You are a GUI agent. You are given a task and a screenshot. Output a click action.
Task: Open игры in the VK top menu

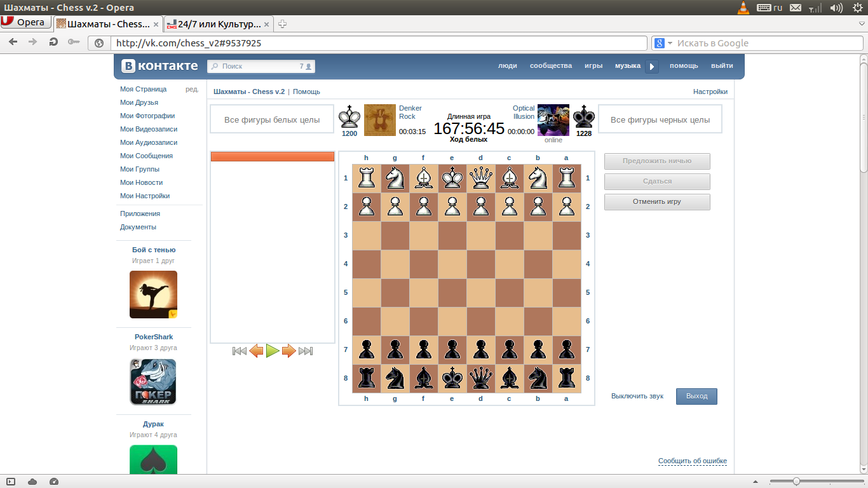click(x=593, y=66)
